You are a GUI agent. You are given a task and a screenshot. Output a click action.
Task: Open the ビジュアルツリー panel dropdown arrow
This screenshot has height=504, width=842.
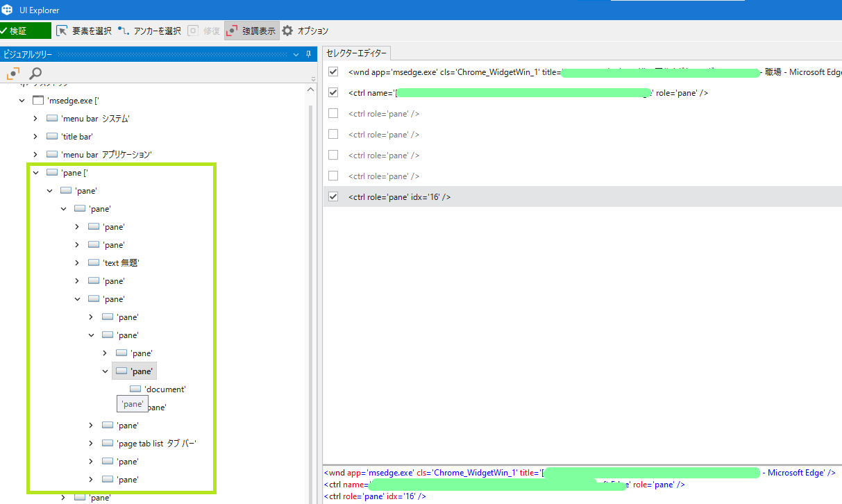pyautogui.click(x=296, y=54)
